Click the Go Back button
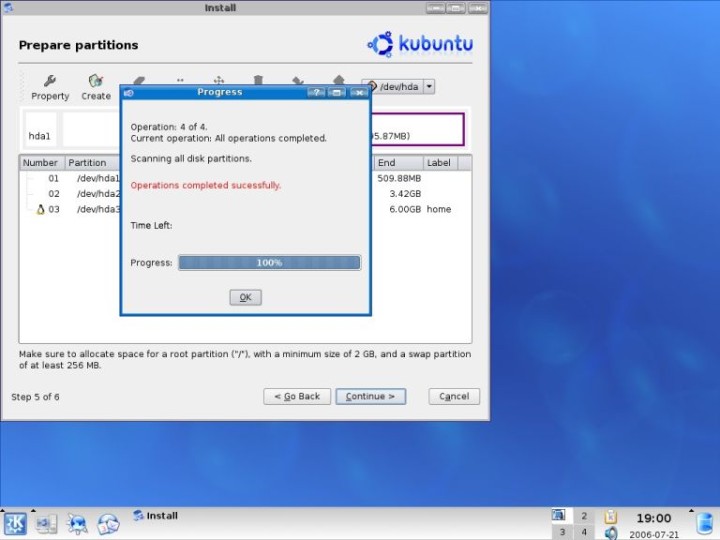This screenshot has width=720, height=540. coord(297,396)
